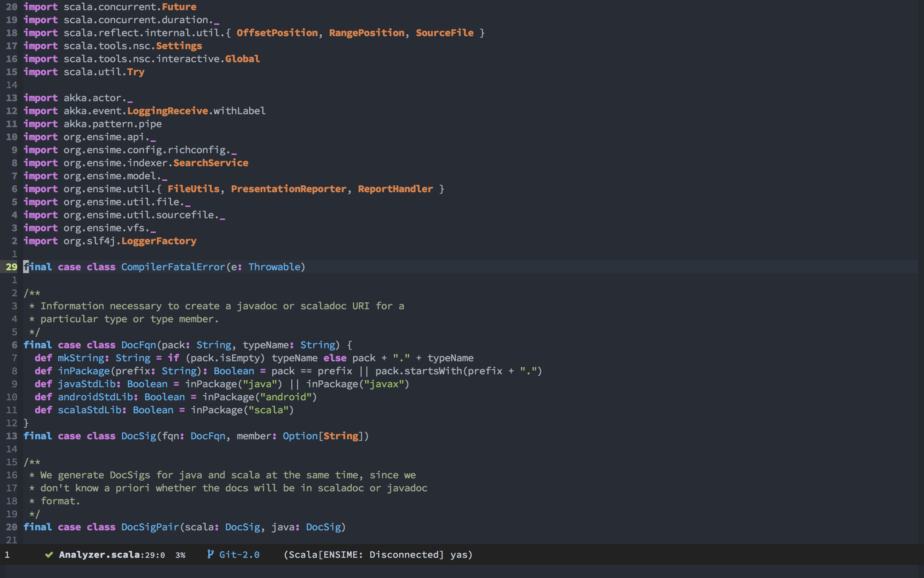This screenshot has height=578, width=924.
Task: Click the inPackage method definition
Action: pos(84,371)
